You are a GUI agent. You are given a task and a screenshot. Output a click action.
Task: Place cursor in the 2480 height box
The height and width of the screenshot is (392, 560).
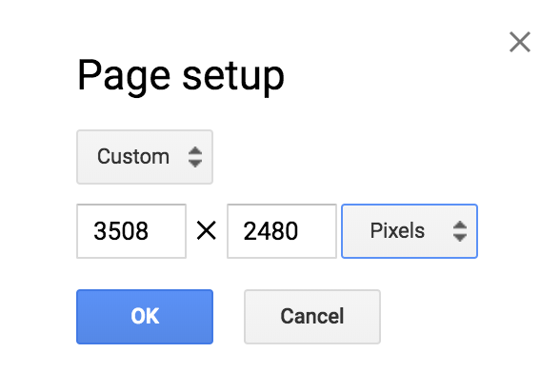coord(282,231)
